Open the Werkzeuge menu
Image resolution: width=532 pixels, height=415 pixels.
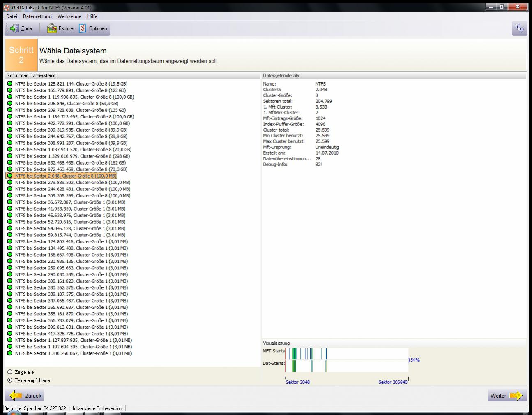point(69,16)
